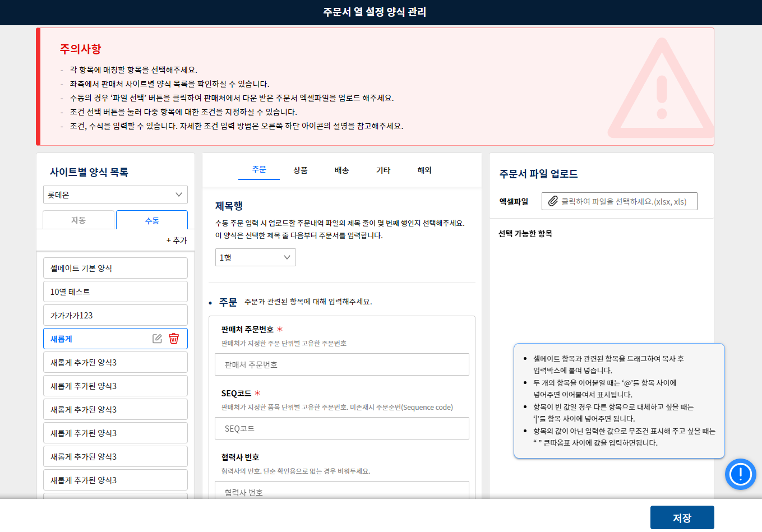Click the + 추가 button

pyautogui.click(x=177, y=240)
